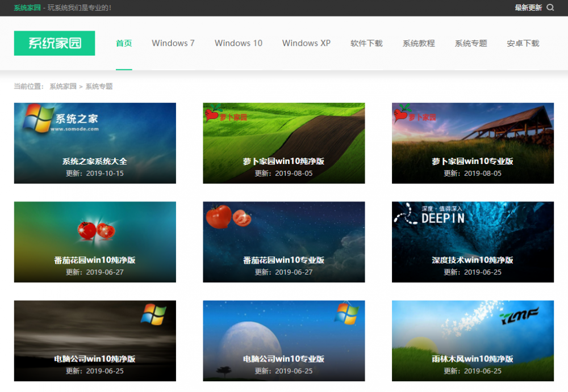568x392 pixels.
Task: Click 萝卜家园 radish logo on win10专业版 card
Action: pyautogui.click(x=415, y=113)
